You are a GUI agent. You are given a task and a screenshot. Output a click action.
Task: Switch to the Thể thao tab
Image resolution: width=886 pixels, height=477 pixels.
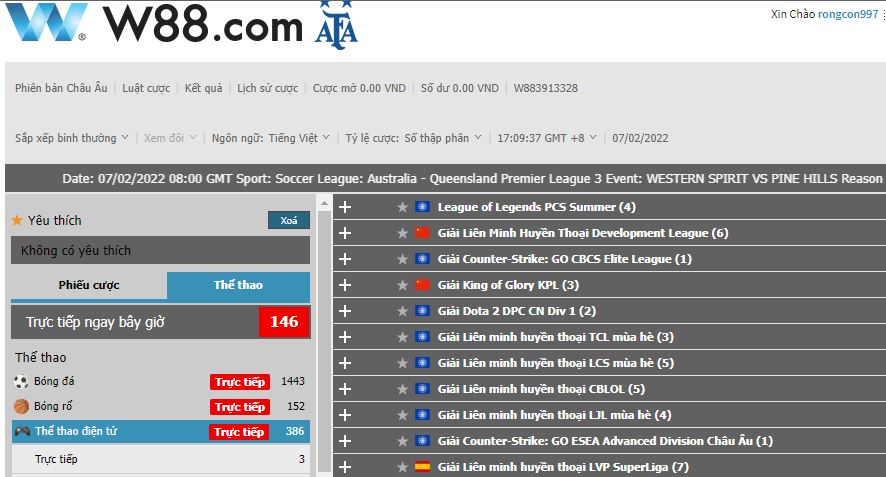(x=238, y=285)
